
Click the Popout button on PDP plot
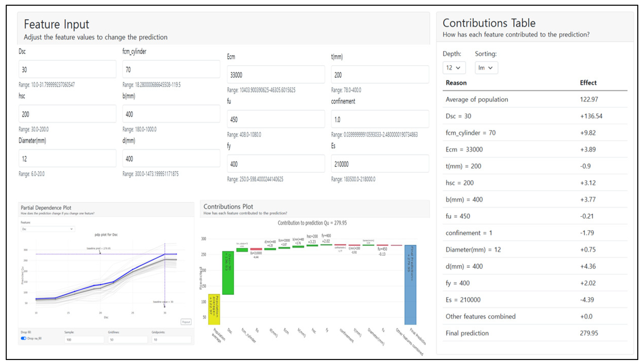click(x=186, y=322)
